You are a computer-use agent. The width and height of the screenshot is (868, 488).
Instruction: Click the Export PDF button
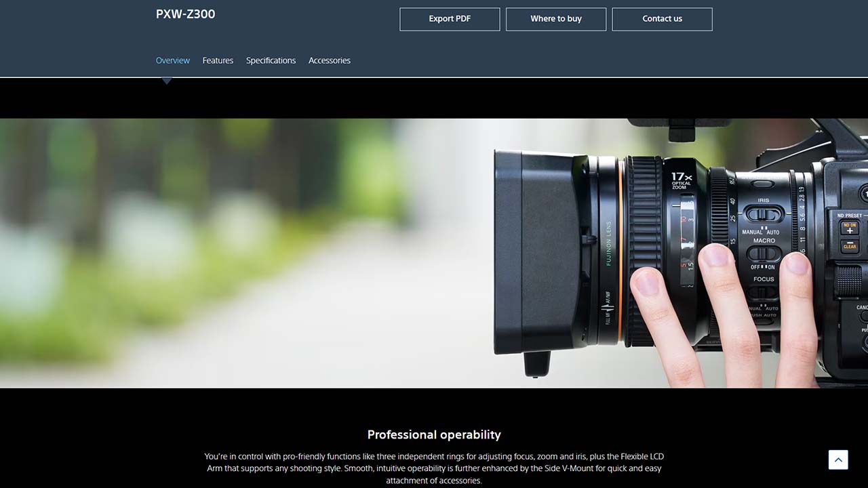[x=450, y=19]
